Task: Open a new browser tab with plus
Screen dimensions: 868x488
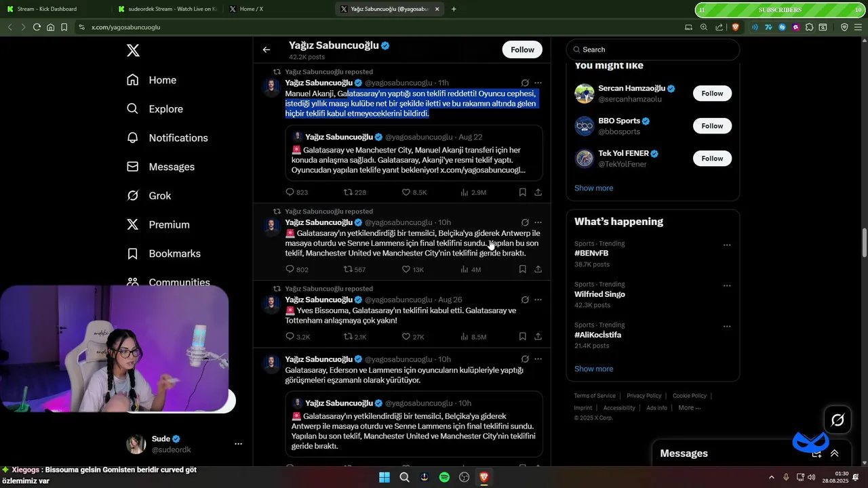Action: (454, 9)
